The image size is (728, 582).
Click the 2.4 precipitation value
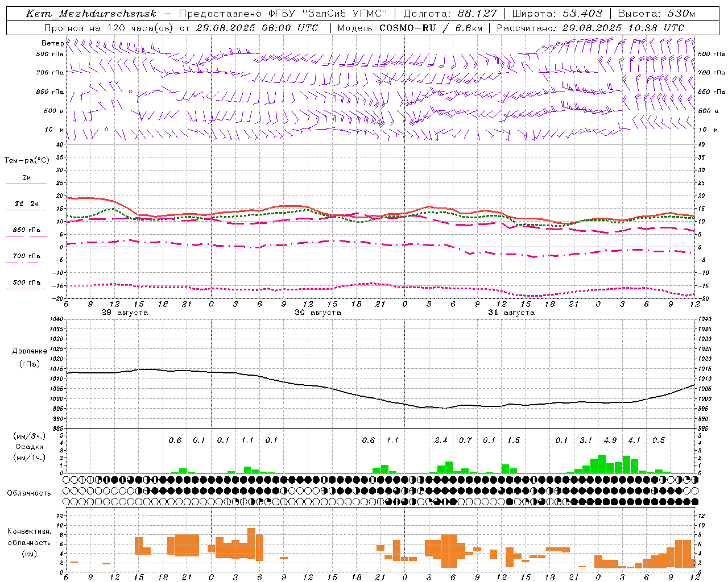click(441, 440)
